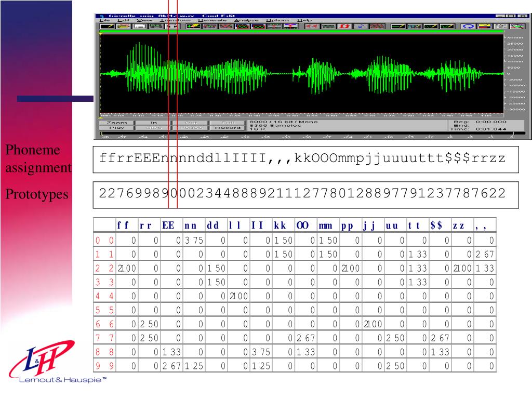Click cell '2 67' under EE in row 9 9

point(171,366)
